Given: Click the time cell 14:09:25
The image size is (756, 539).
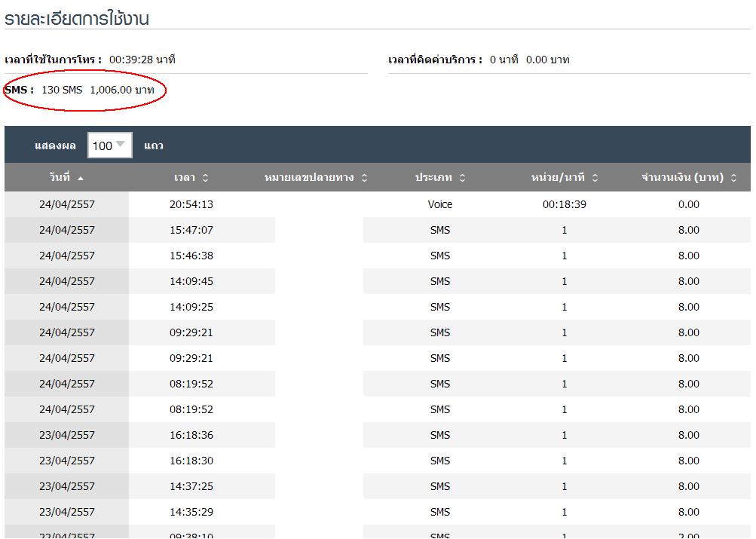Looking at the screenshot, I should [x=191, y=307].
